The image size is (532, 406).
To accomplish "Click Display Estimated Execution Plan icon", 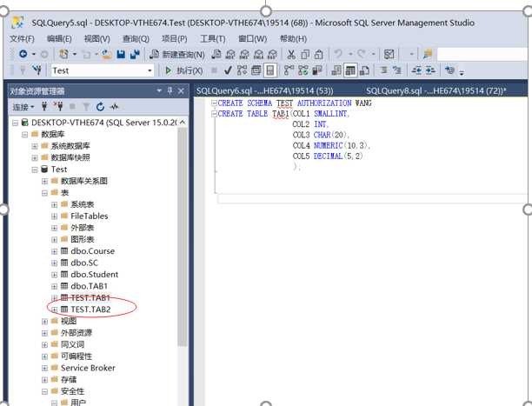I will pos(242,70).
